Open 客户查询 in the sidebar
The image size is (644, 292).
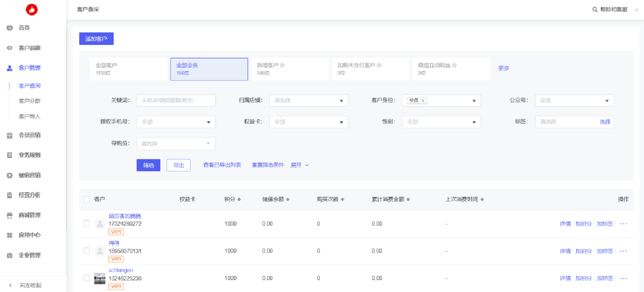(x=30, y=86)
